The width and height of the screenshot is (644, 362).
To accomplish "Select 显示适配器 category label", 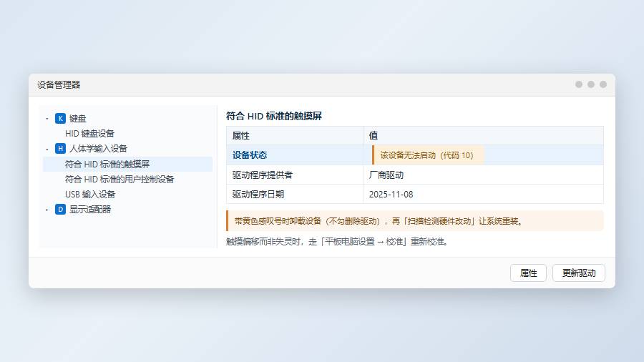I will [90, 210].
